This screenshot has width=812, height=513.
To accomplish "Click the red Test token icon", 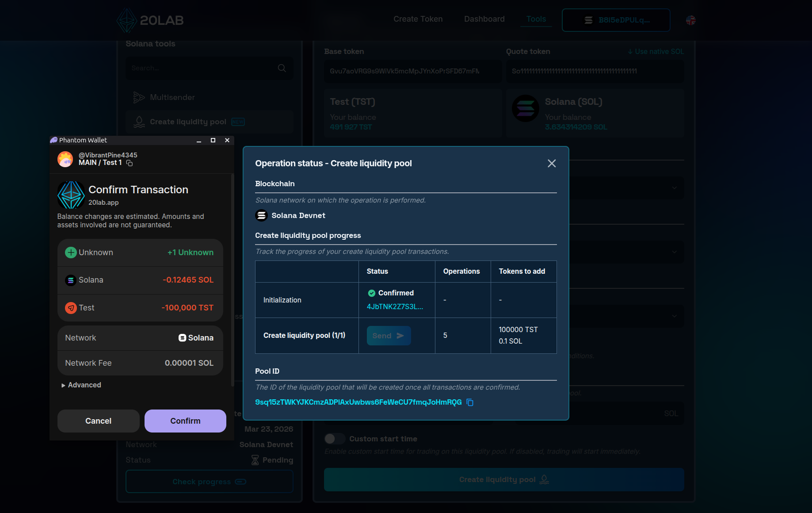I will tap(71, 308).
